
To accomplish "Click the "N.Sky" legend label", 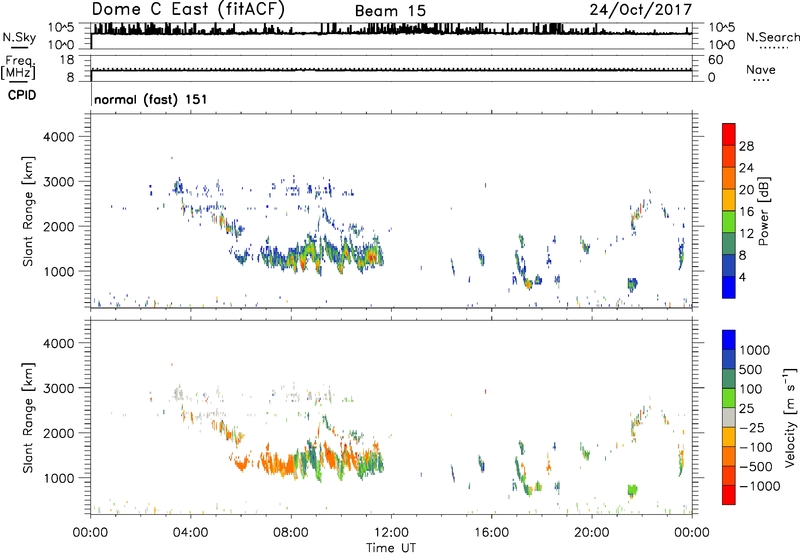I will click(19, 37).
